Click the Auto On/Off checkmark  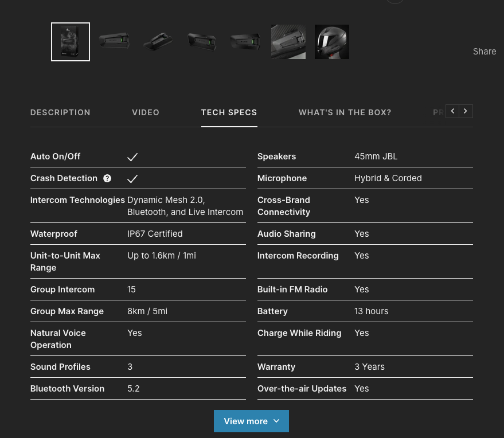[x=132, y=157]
